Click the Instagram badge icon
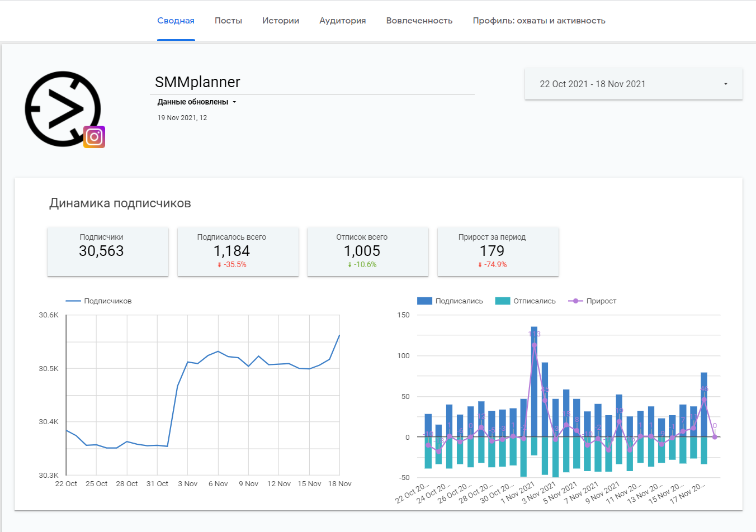Screen dimensions: 756x532 coord(94,137)
